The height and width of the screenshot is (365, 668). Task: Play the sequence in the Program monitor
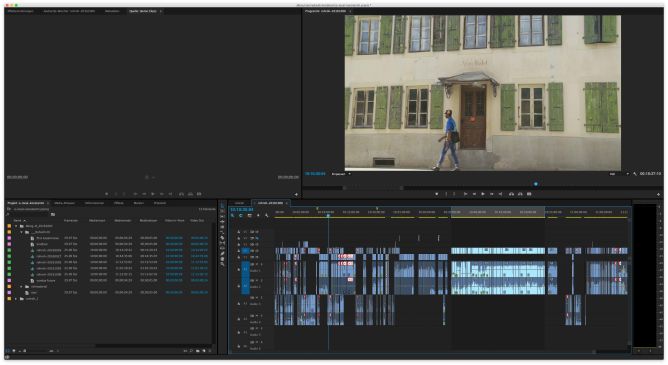[483, 194]
